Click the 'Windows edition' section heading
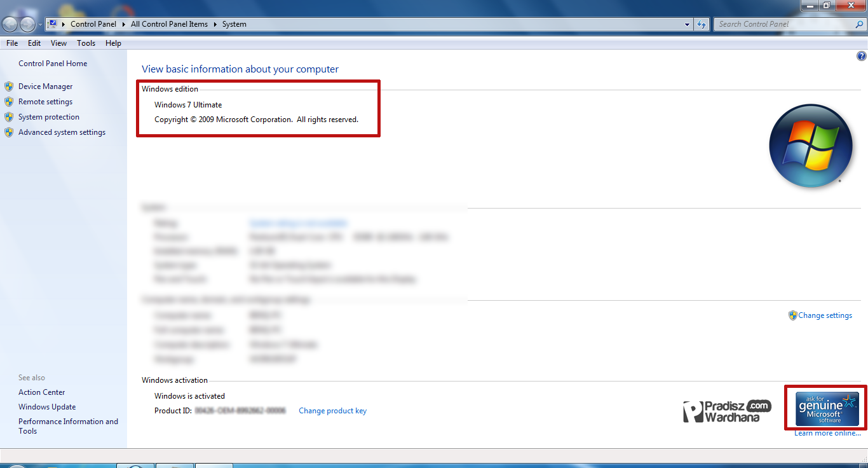 (170, 89)
